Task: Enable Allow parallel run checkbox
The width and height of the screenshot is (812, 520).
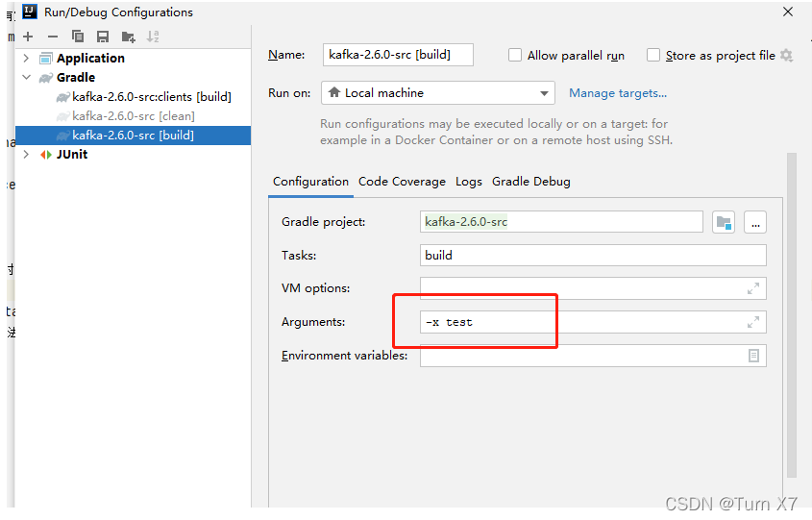Action: click(515, 55)
